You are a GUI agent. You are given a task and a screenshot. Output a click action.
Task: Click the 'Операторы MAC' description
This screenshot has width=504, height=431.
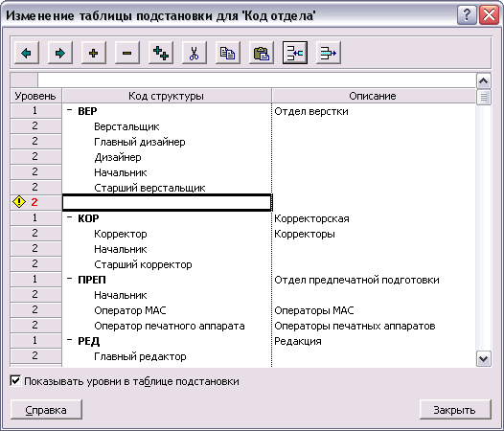click(314, 310)
